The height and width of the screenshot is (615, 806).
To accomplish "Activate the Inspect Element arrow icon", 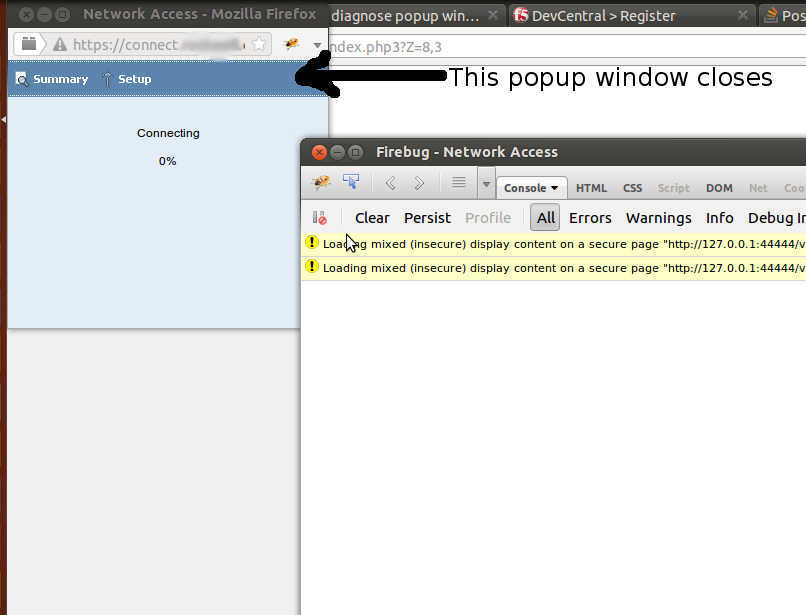I will tap(352, 183).
